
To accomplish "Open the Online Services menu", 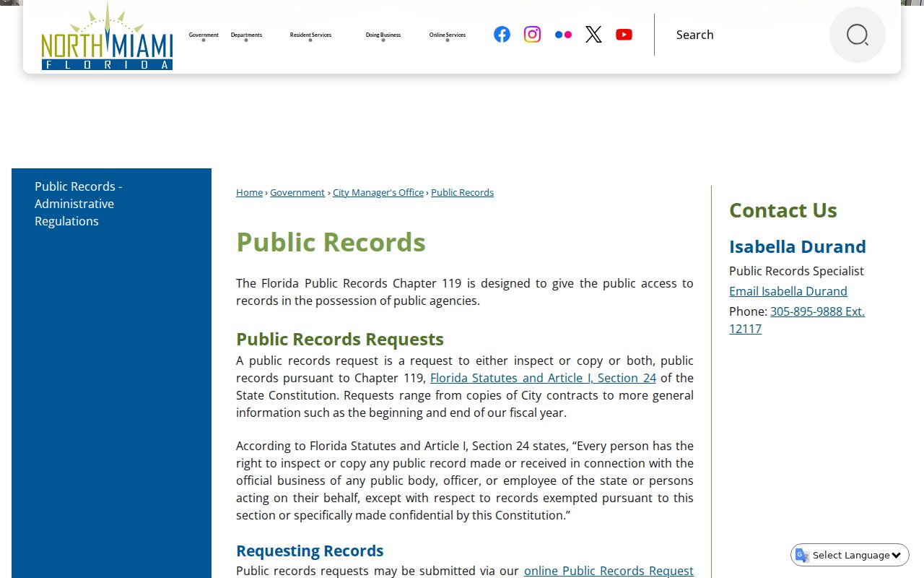I will pyautogui.click(x=448, y=35).
